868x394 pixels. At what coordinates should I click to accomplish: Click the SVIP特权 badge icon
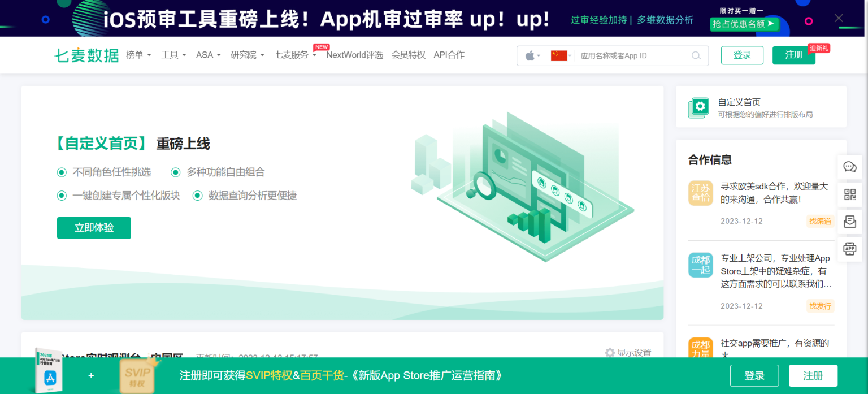pos(136,375)
